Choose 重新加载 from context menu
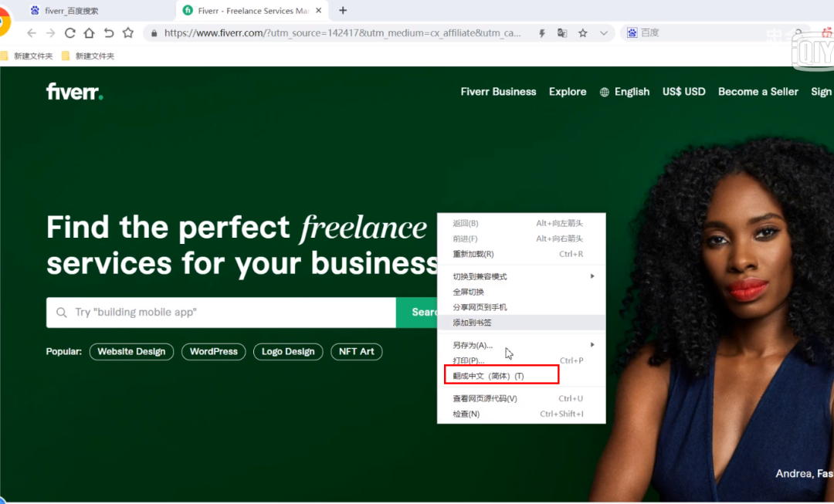834x504 pixels. coord(473,254)
